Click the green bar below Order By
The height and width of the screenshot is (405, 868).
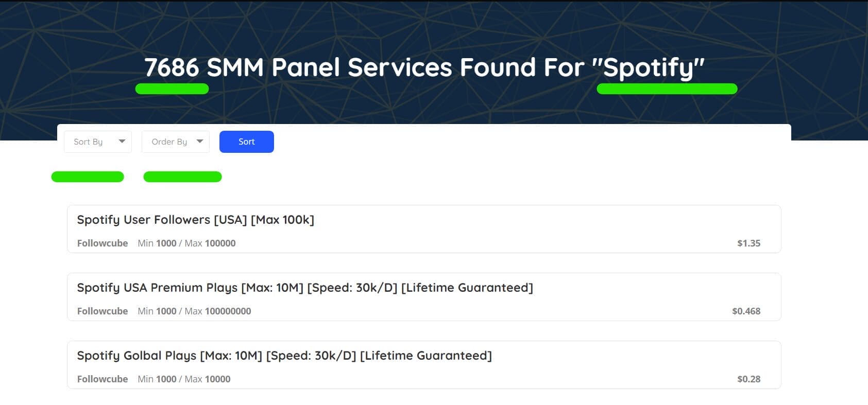pyautogui.click(x=182, y=177)
